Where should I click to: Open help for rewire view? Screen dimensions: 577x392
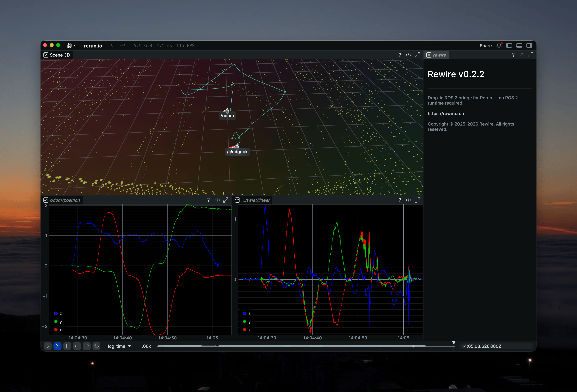click(513, 55)
